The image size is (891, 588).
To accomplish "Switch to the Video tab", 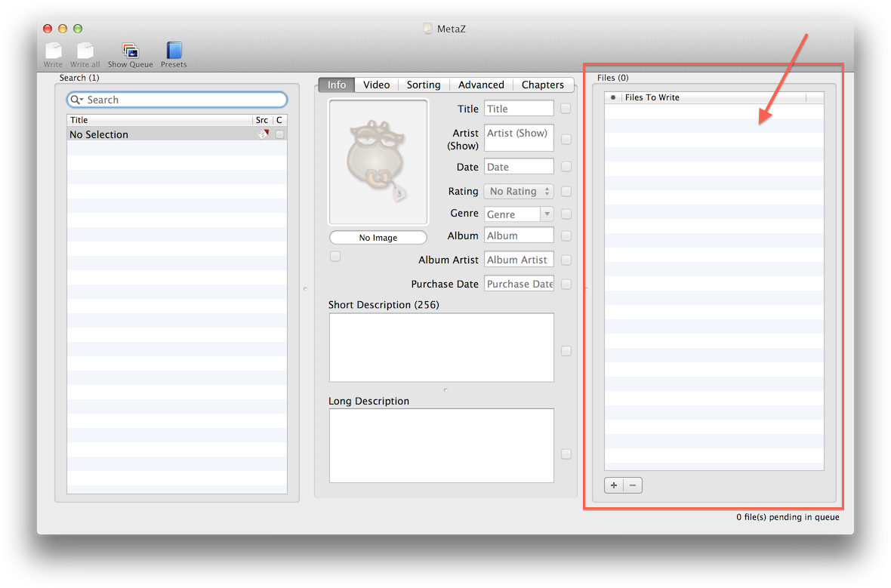I will pyautogui.click(x=376, y=85).
